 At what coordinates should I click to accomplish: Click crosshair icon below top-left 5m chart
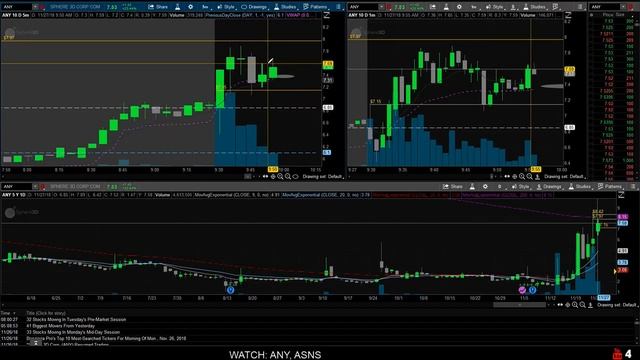pyautogui.click(x=273, y=177)
